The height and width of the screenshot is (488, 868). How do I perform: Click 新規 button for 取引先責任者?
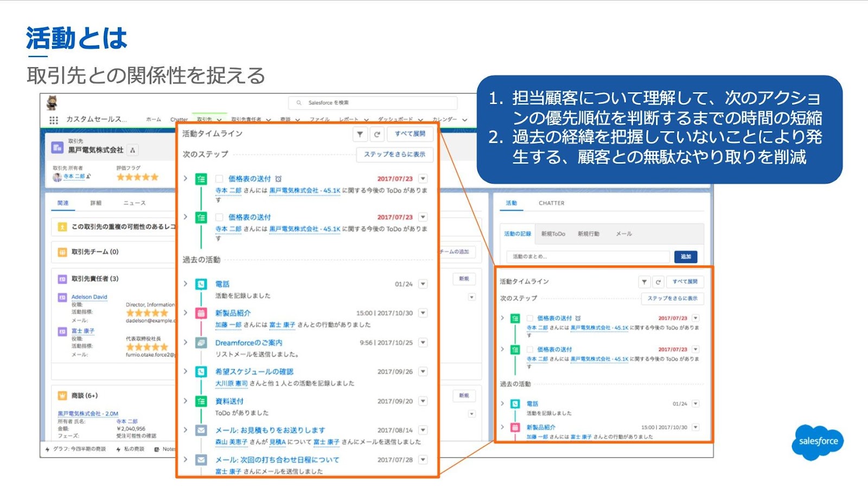464,279
